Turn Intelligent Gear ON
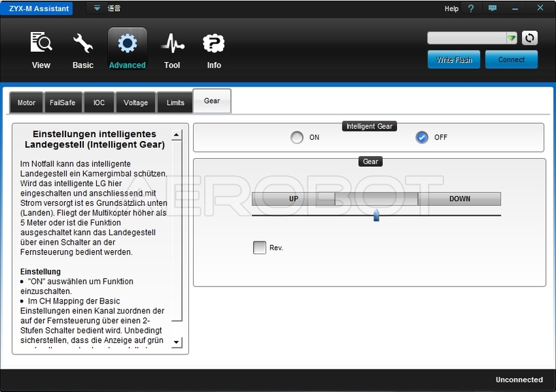556x392 pixels. 297,137
